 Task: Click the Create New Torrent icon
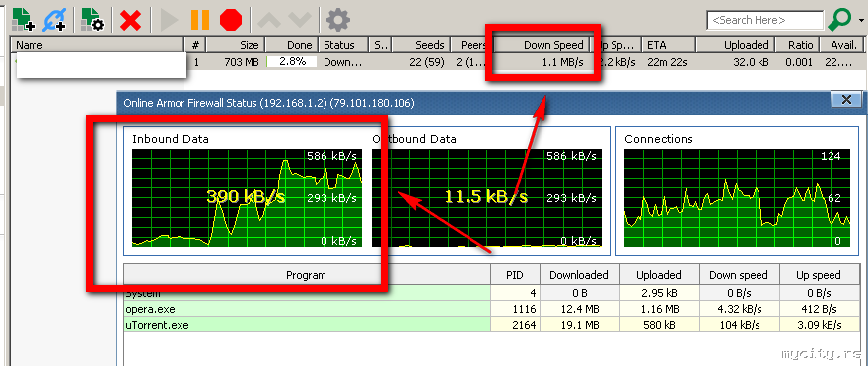click(x=93, y=20)
